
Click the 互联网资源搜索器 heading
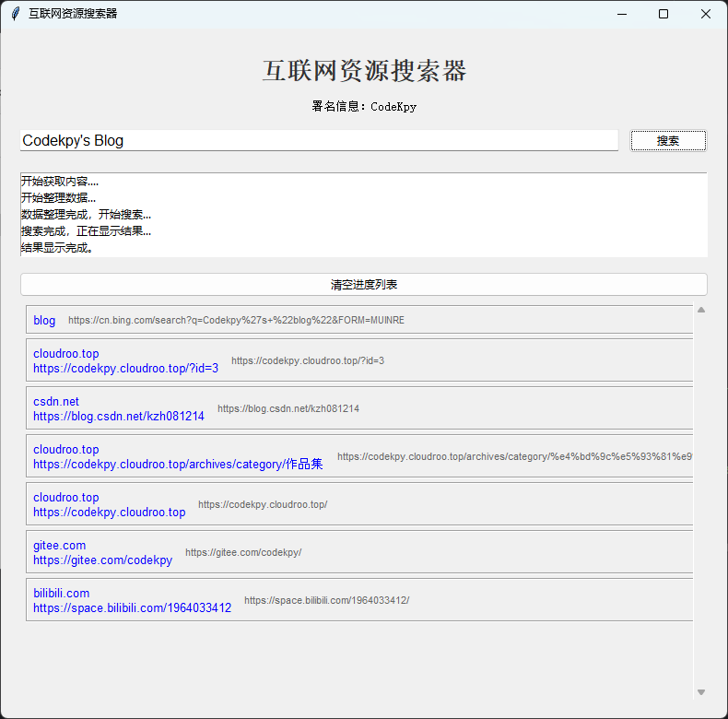(x=364, y=71)
